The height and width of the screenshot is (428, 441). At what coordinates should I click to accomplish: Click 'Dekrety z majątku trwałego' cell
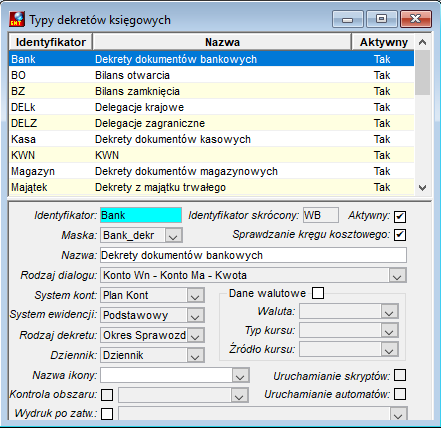click(160, 187)
